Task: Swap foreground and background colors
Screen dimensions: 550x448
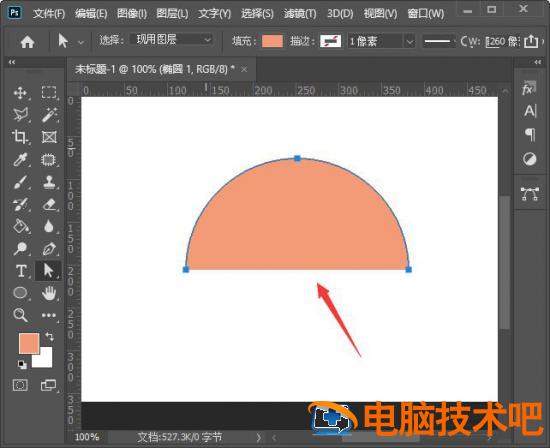Action: (x=49, y=336)
